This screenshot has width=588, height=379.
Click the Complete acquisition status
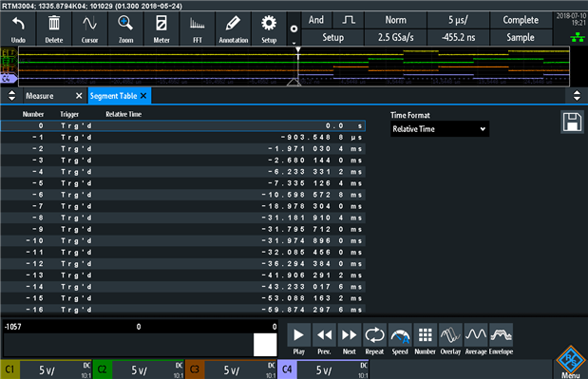pos(521,20)
